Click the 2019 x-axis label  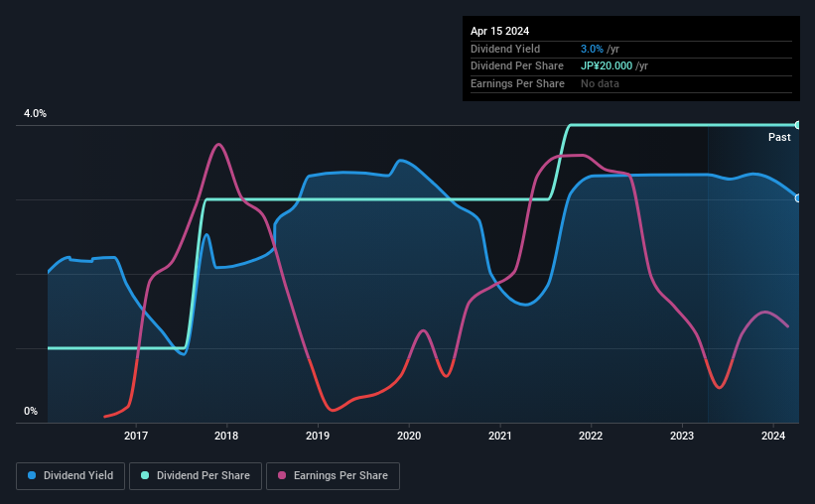tap(318, 436)
